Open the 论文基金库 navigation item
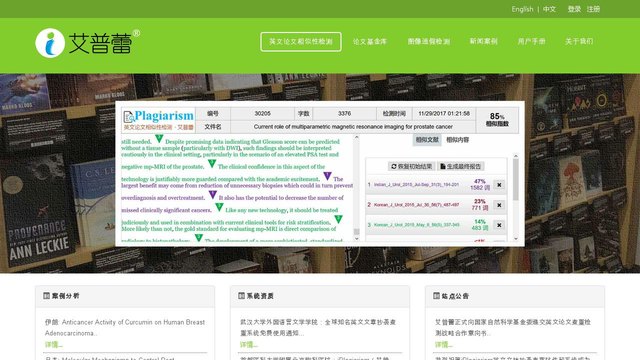Viewport: 640px width, 360px height. [x=370, y=41]
